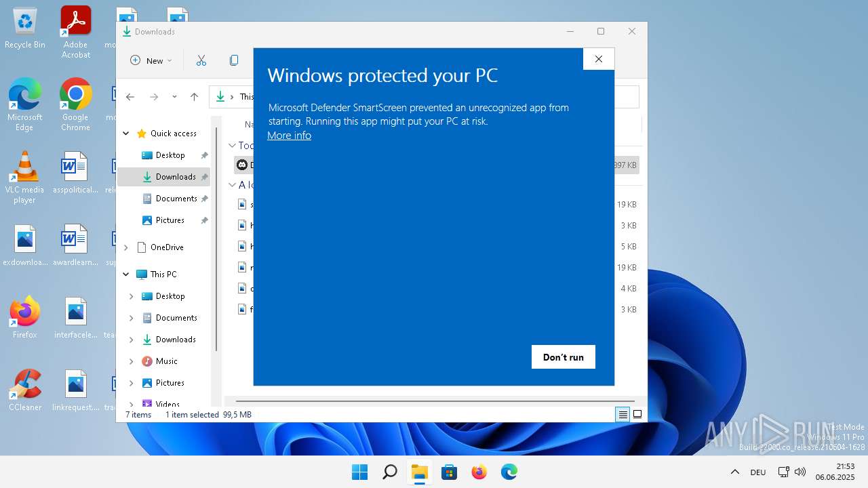868x488 pixels.
Task: Open Google Chrome desktop shortcut
Action: pos(75,104)
